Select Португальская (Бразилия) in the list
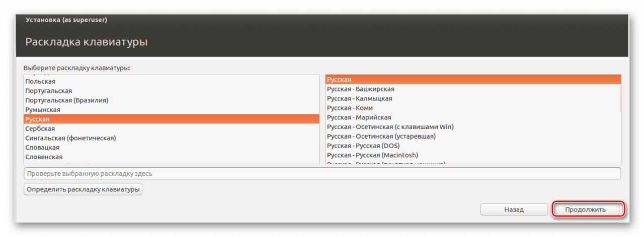 (67, 100)
